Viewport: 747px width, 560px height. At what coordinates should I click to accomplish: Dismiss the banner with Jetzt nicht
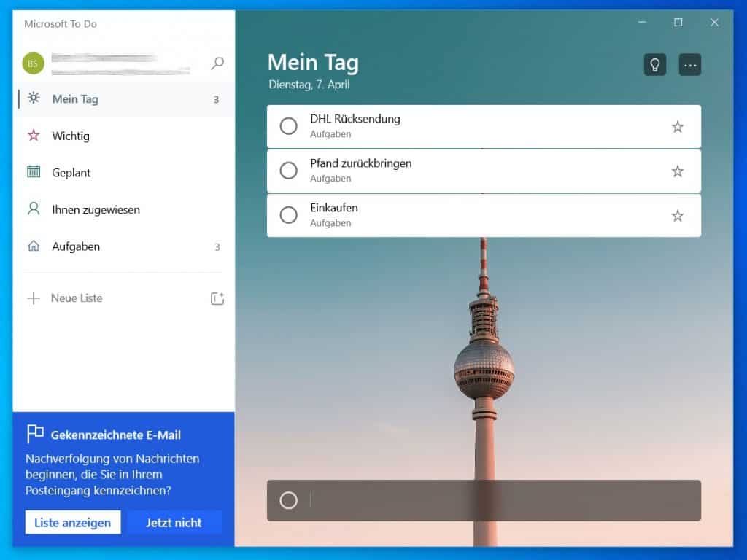tap(174, 522)
